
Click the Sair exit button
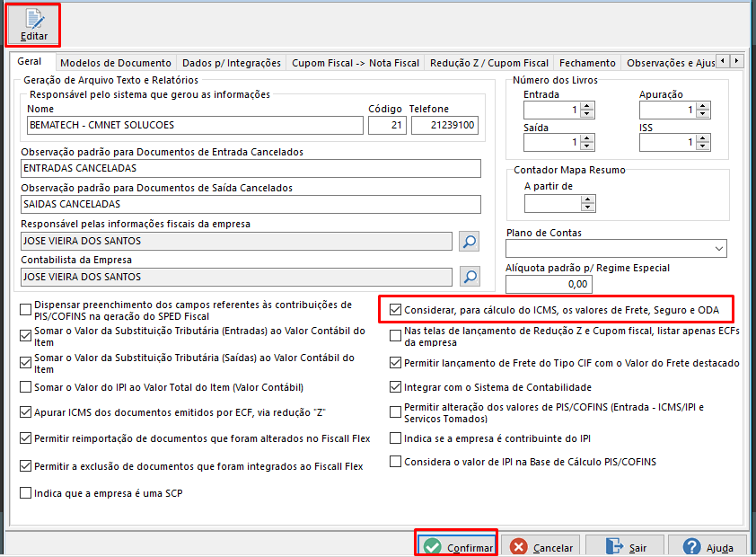coord(625,546)
